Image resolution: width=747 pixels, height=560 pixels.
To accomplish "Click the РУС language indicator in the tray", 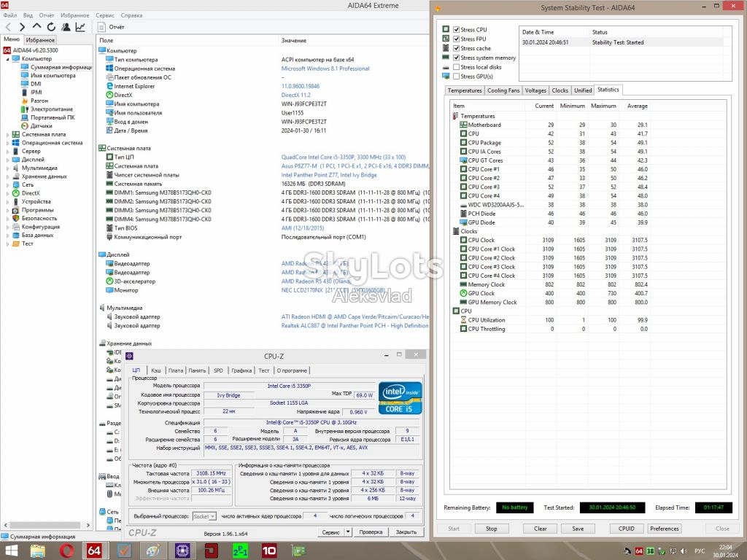I will tap(700, 551).
